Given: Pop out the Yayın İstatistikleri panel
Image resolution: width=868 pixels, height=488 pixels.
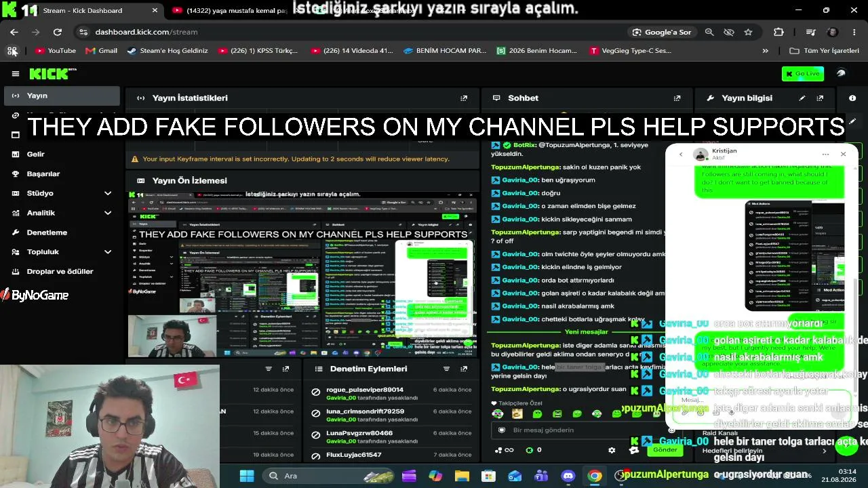Looking at the screenshot, I should pyautogui.click(x=464, y=98).
